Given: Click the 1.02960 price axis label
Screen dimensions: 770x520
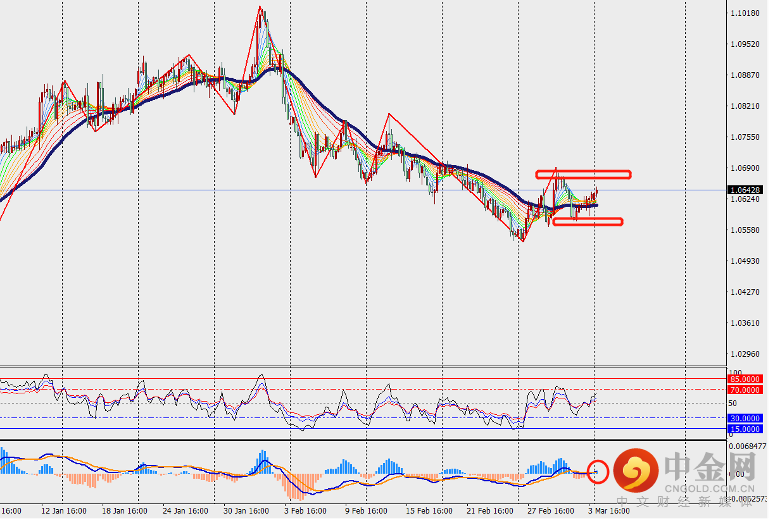Looking at the screenshot, I should pos(744,354).
